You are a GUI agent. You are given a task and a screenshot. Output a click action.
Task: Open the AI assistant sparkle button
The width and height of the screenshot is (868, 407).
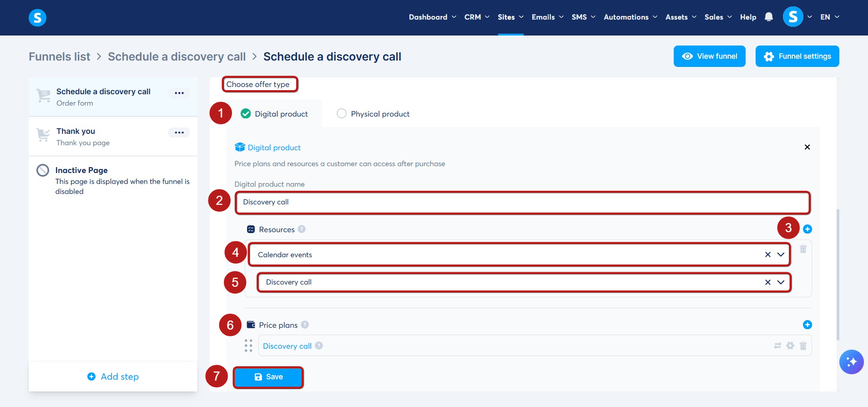[852, 362]
